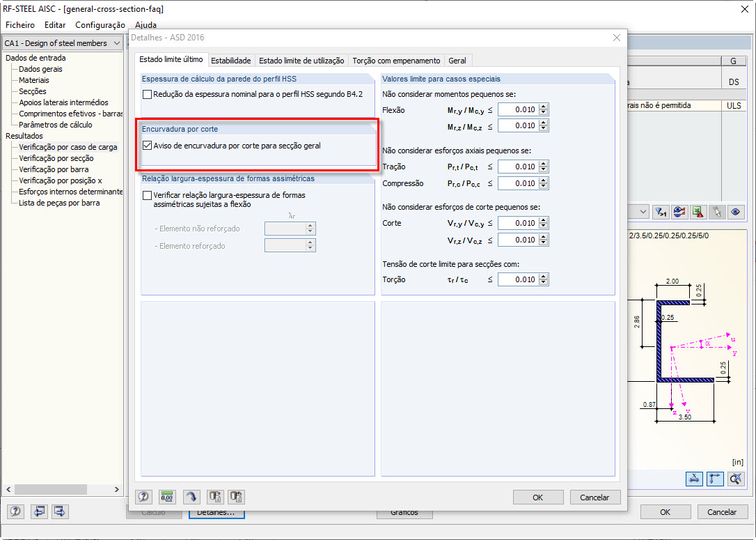Click the save settings as default icon
Viewport: 756px width, 540px height.
[x=215, y=497]
